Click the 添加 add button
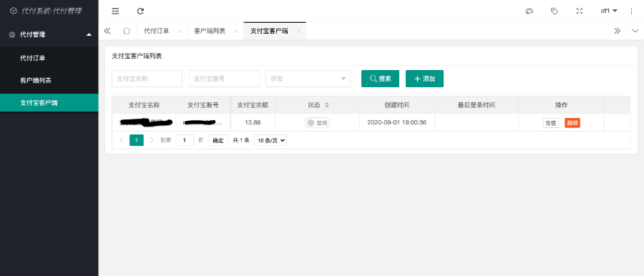Screen dimensions: 644x276 point(424,79)
